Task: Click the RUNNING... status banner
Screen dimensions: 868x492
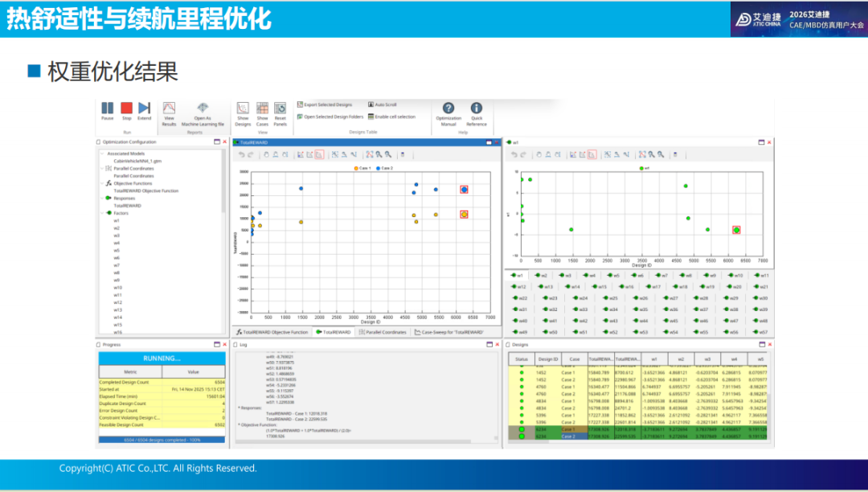Action: (162, 358)
